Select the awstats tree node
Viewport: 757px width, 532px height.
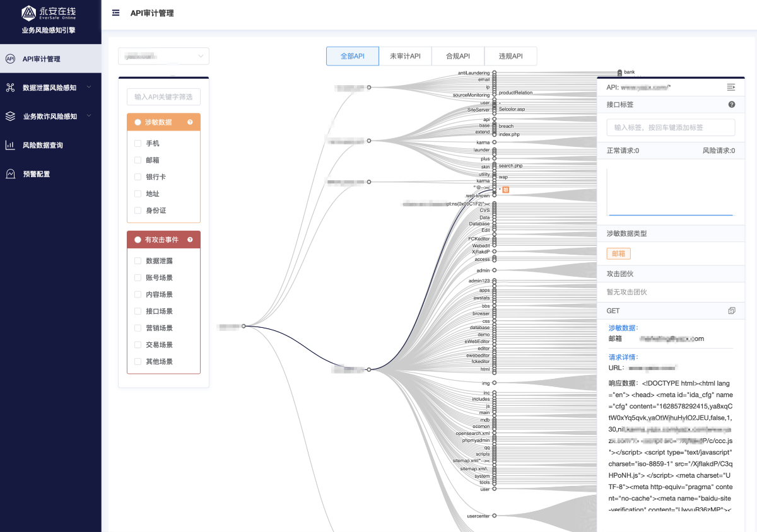482,298
